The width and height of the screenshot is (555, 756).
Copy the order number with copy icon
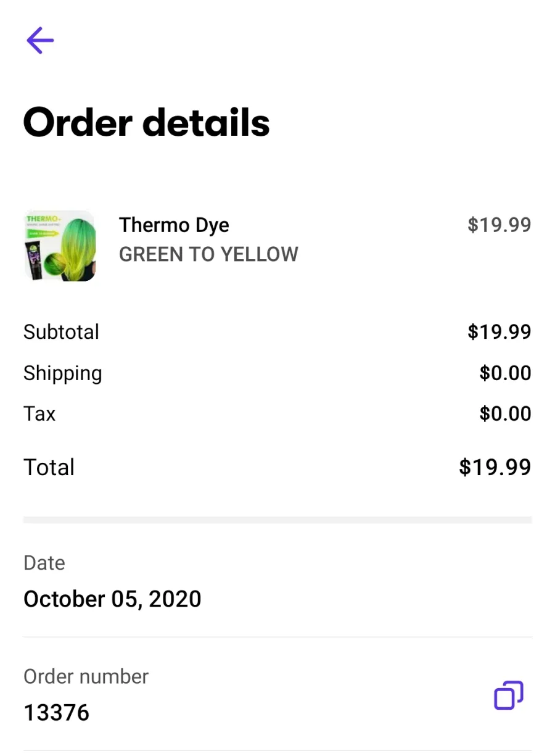click(x=509, y=695)
